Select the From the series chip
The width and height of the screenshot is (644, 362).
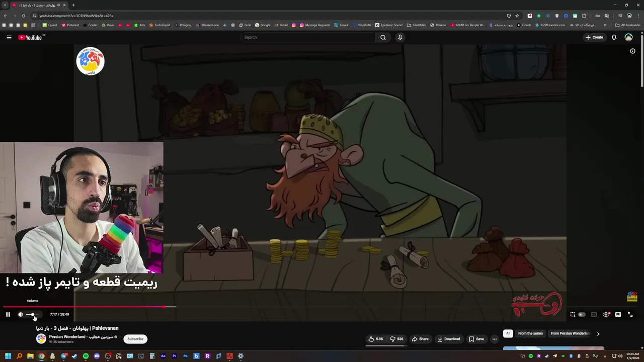[x=530, y=333]
